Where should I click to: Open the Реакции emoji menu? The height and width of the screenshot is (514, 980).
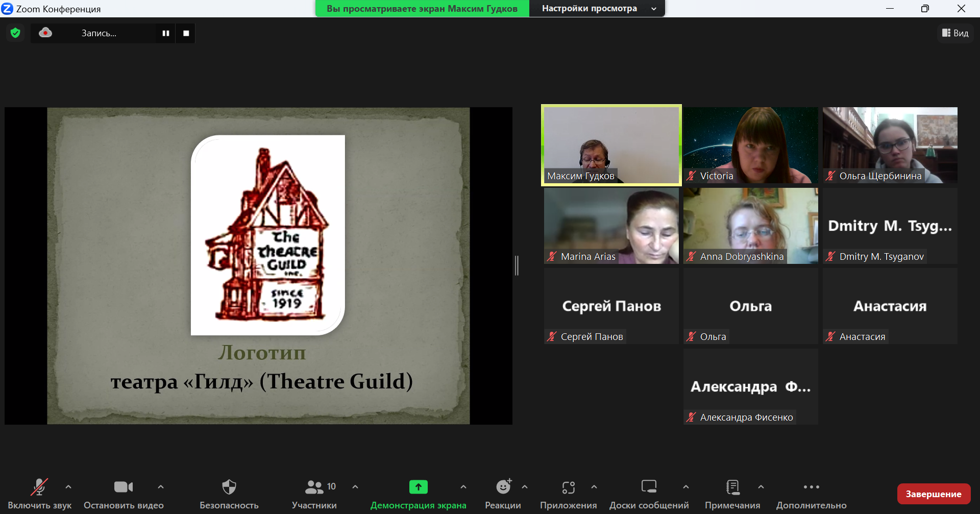click(x=503, y=493)
